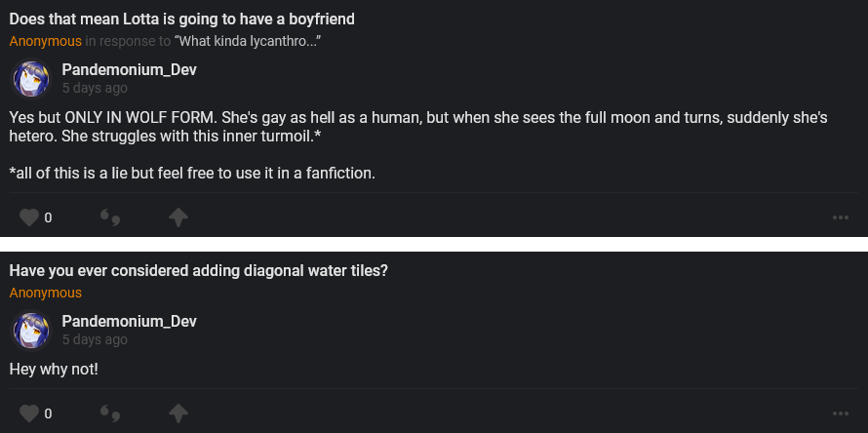Open the "Does that mean Lotta..." question title
The height and width of the screenshot is (433, 868).
(181, 20)
